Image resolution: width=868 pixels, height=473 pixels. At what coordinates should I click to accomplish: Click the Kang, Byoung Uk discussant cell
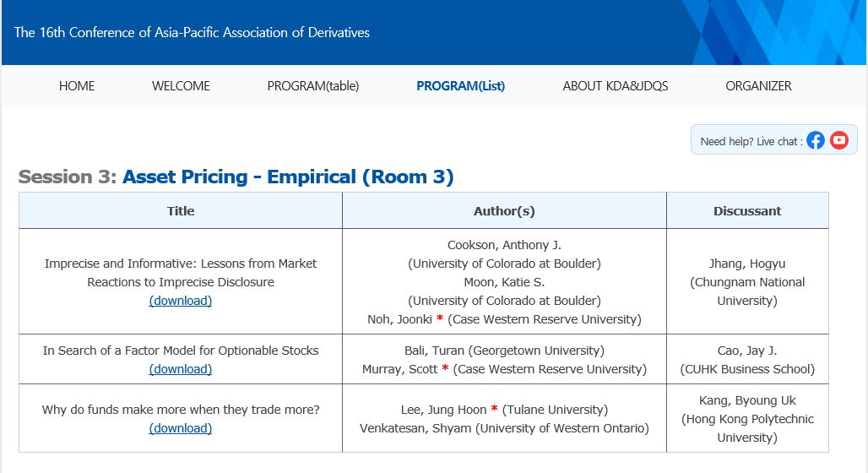[x=747, y=419]
